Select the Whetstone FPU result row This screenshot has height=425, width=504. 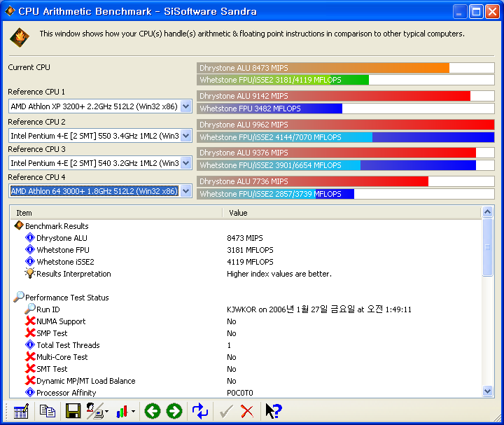[x=246, y=250]
